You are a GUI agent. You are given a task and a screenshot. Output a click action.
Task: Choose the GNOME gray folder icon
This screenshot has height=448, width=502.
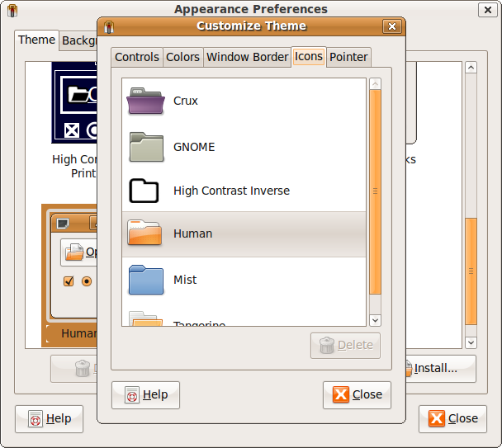click(x=146, y=147)
